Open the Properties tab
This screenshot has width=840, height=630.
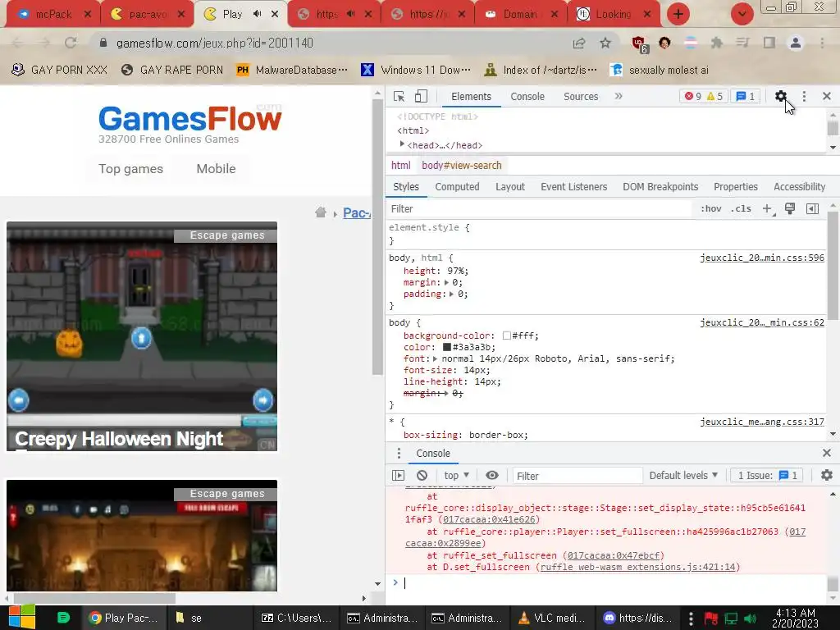pos(736,186)
